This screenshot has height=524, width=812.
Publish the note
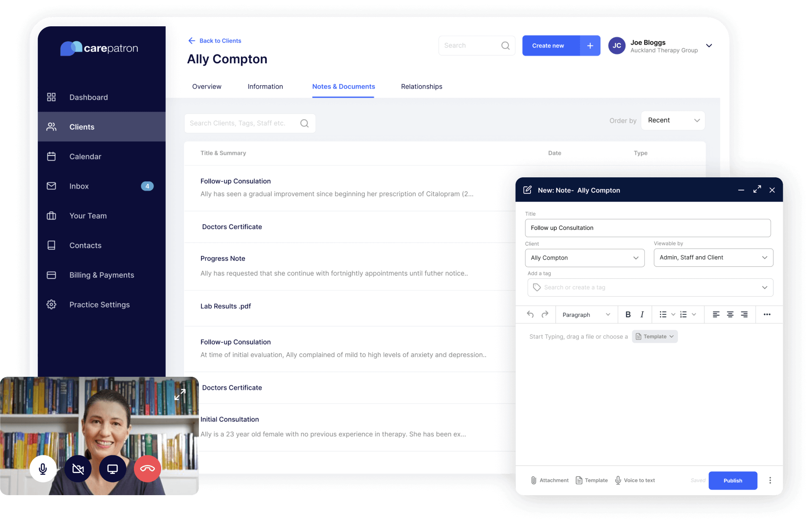tap(733, 480)
